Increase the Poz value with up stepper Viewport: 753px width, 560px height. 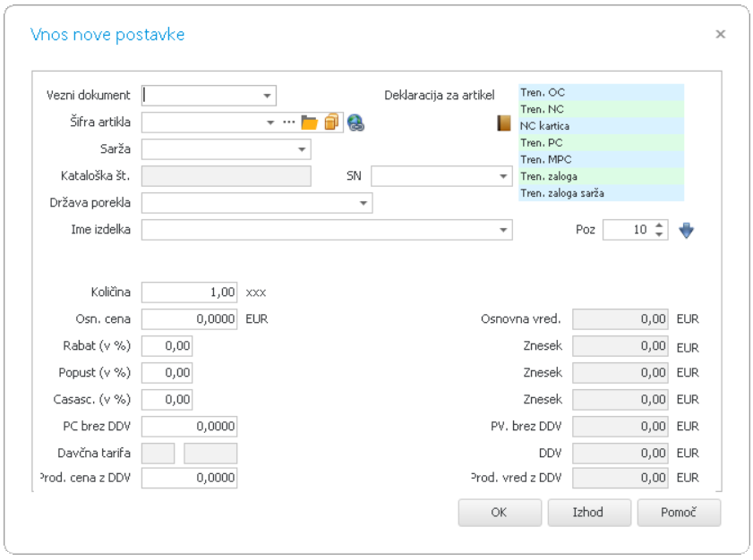[659, 225]
